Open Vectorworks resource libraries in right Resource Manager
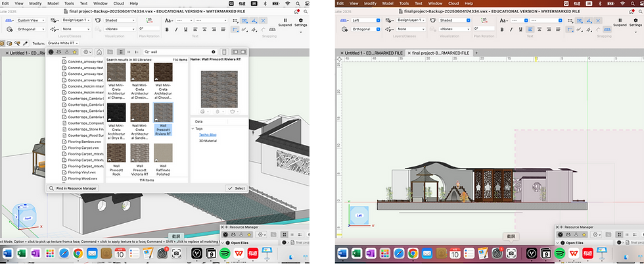Screen dimensions: 644x264 coord(560,234)
